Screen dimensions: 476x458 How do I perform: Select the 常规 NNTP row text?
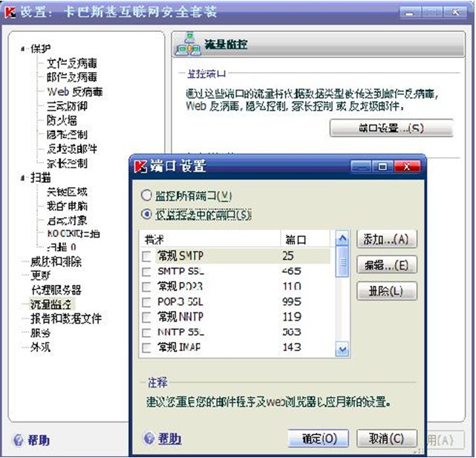180,317
